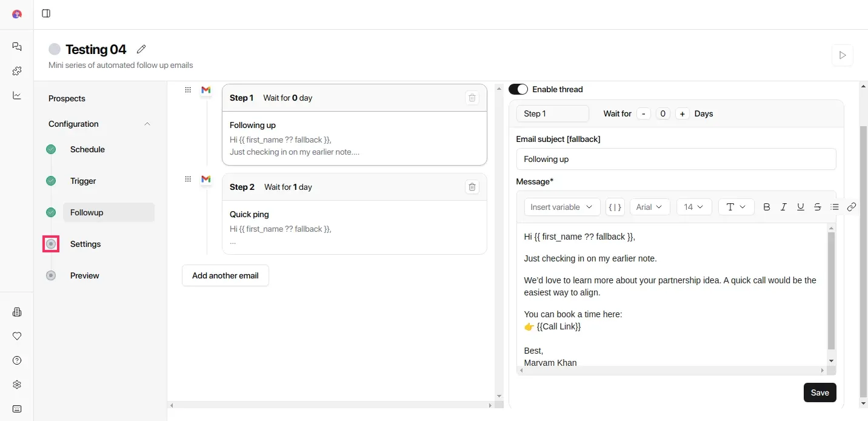Apply italic formatting to the message
Viewport: 868px width, 421px height.
click(784, 207)
